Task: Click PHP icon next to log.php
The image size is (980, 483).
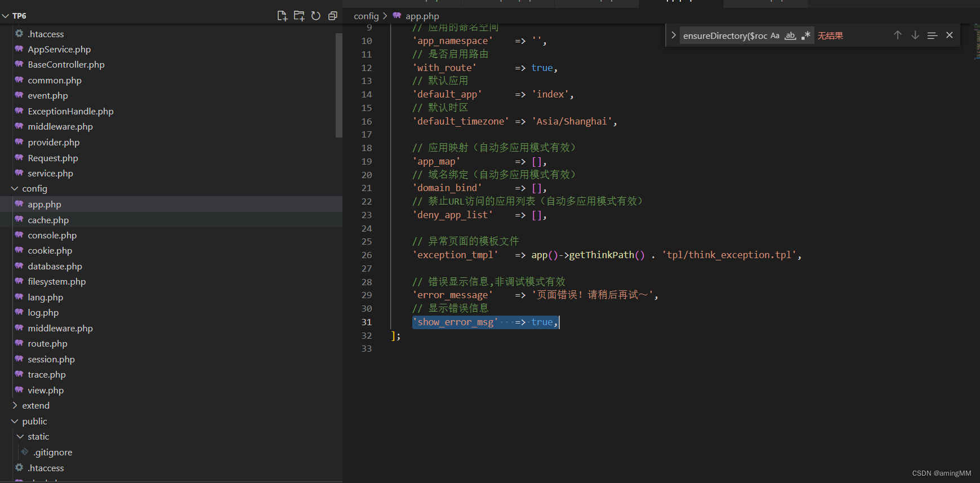Action: pyautogui.click(x=19, y=312)
